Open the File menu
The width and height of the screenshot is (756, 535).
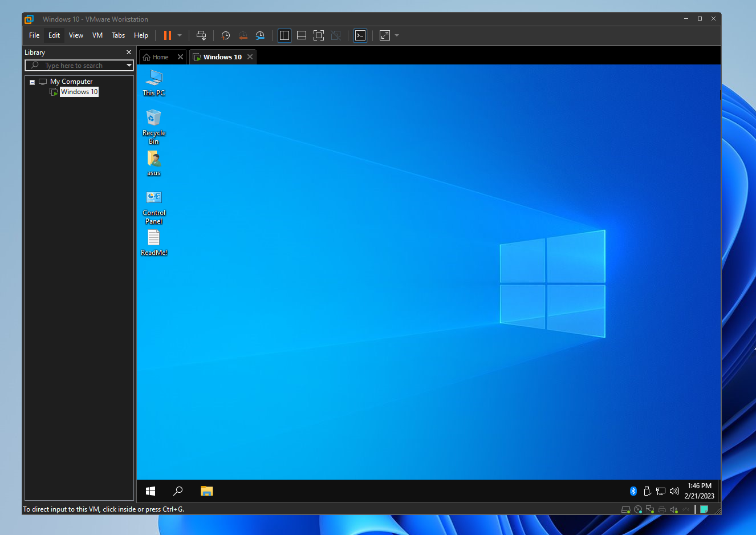pyautogui.click(x=34, y=35)
